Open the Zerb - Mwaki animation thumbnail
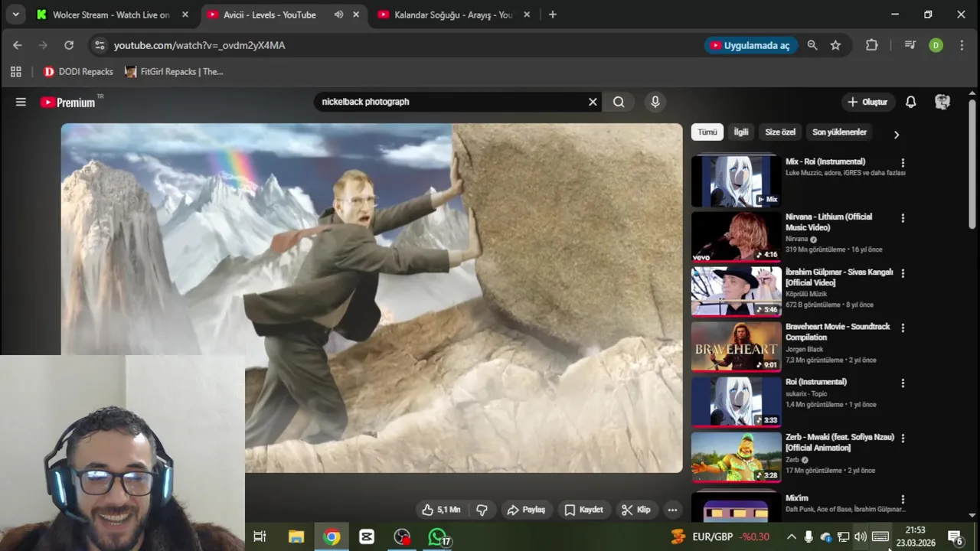The width and height of the screenshot is (980, 551). click(737, 457)
